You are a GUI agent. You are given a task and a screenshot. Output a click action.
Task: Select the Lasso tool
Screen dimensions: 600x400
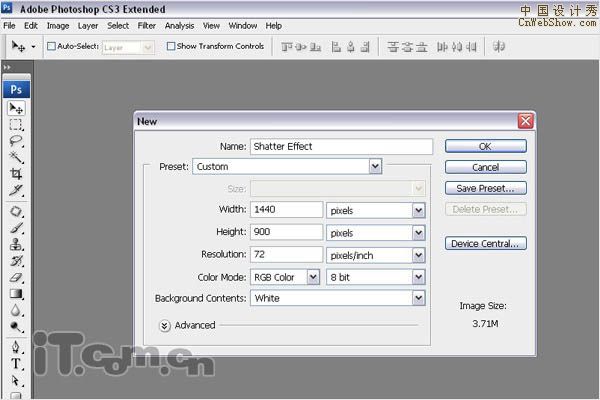[16, 141]
